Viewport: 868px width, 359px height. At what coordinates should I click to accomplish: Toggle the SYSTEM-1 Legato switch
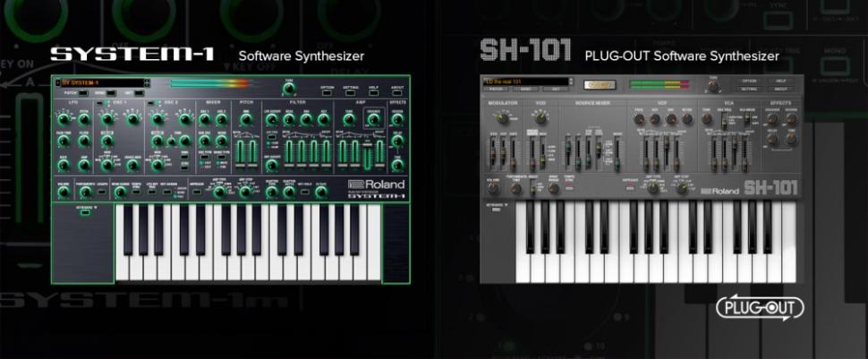click(102, 191)
